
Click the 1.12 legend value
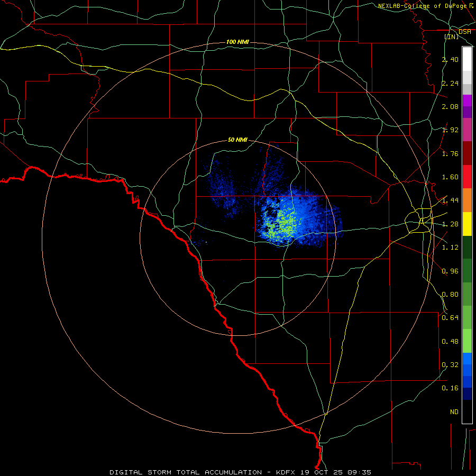[450, 248]
